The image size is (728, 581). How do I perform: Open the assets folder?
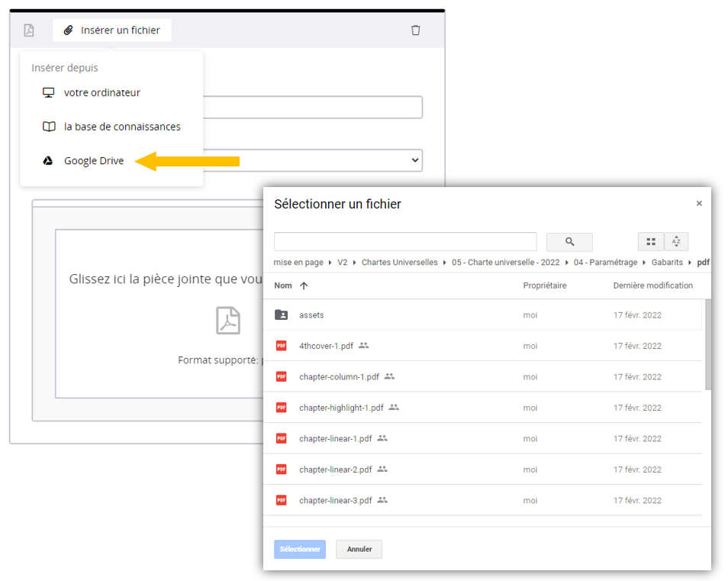(311, 315)
